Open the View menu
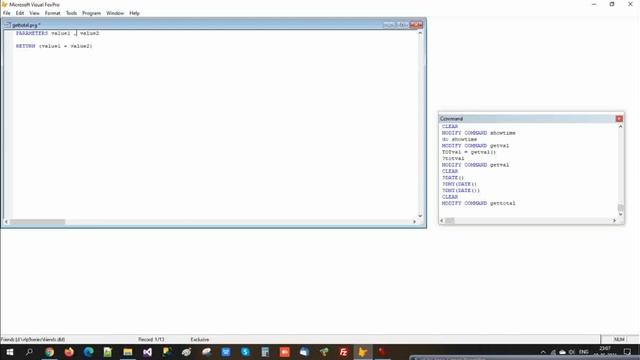Image resolution: width=640 pixels, height=360 pixels. pyautogui.click(x=34, y=13)
